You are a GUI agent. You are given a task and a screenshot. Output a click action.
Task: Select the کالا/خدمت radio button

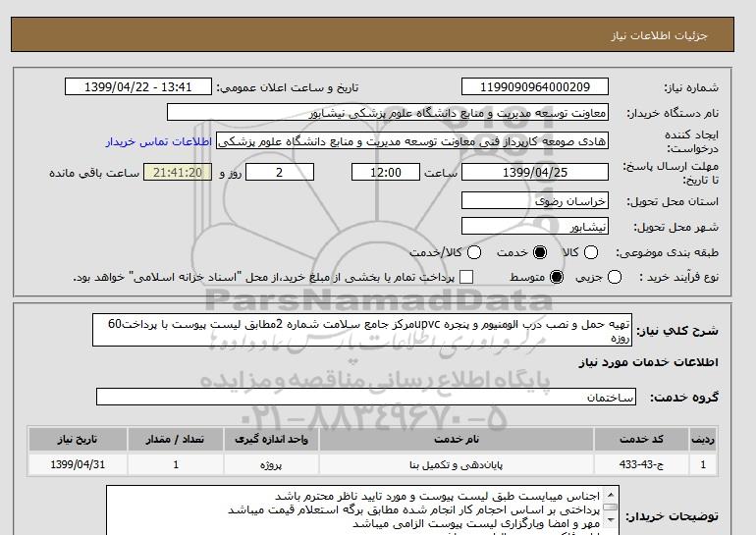(474, 252)
